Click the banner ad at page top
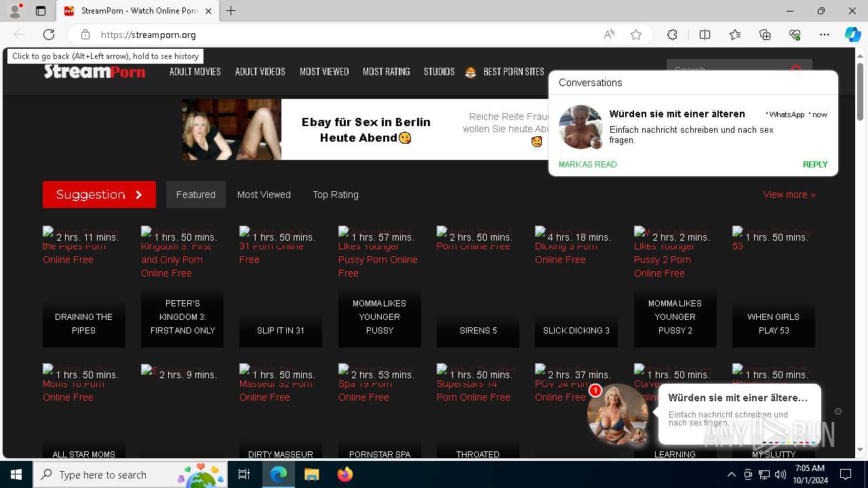 point(365,129)
